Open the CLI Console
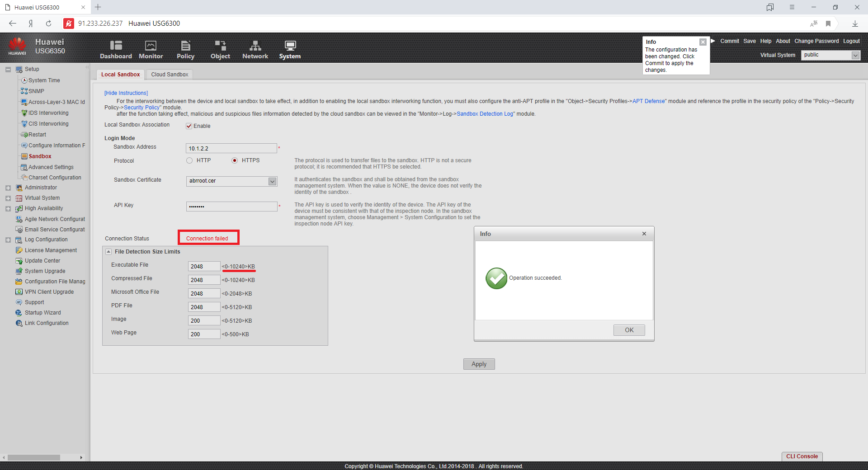The width and height of the screenshot is (868, 470). tap(802, 456)
